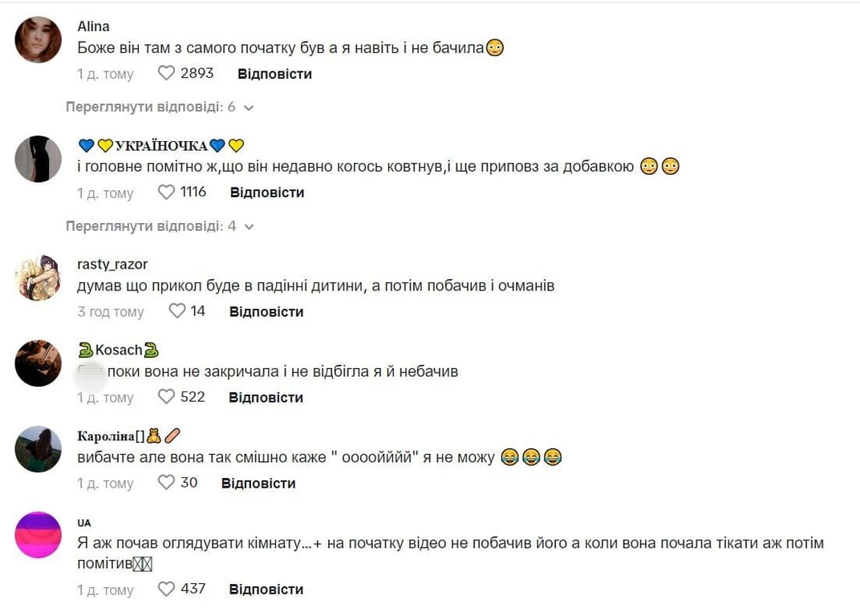Image resolution: width=860 pixels, height=616 pixels.
Task: Reply to UA's comment
Action: (x=266, y=589)
